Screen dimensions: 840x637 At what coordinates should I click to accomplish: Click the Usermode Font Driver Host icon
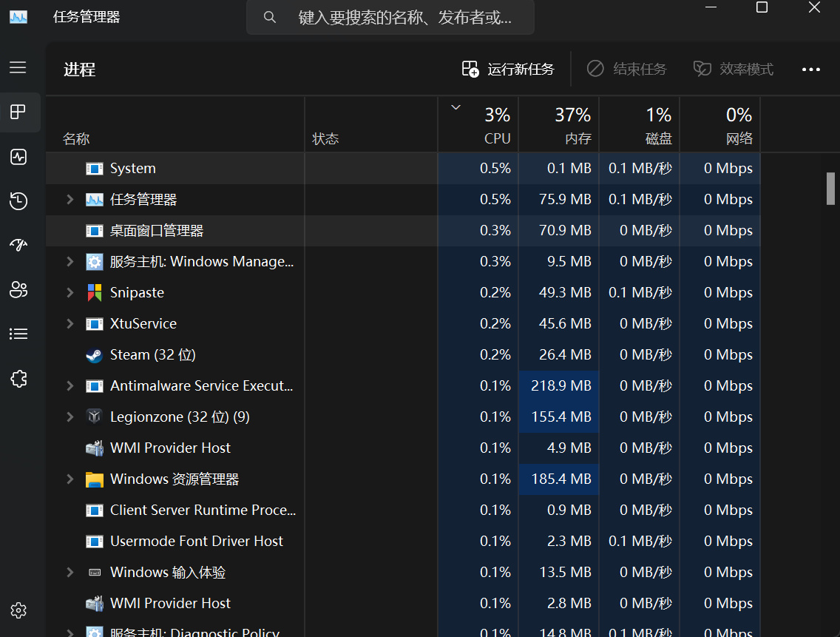[95, 542]
